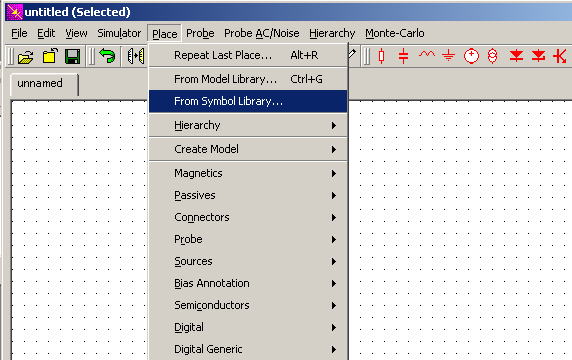Click the open schematic folder icon

(26, 57)
